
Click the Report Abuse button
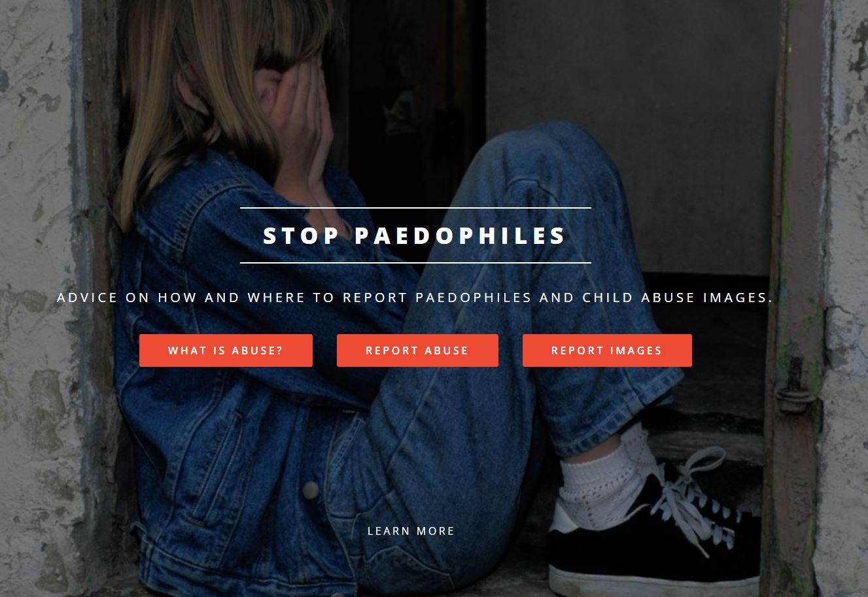417,350
